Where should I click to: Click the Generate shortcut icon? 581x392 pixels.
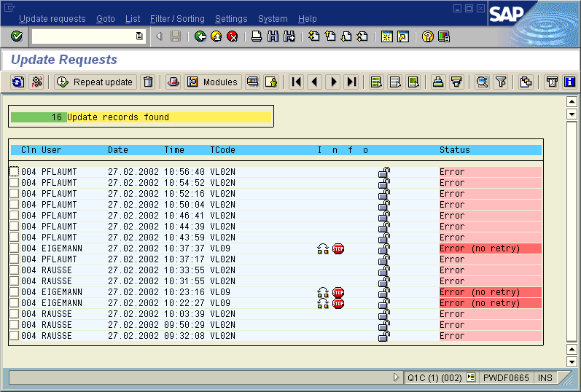[x=403, y=36]
